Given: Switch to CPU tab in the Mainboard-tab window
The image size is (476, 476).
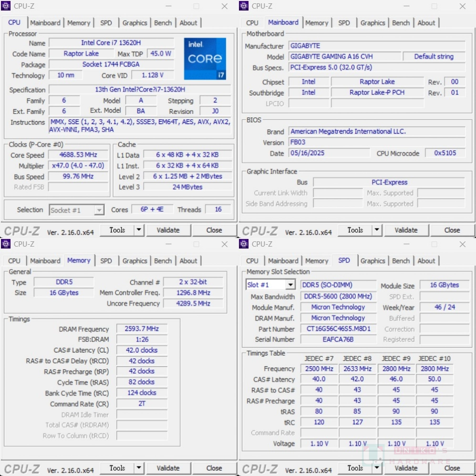Looking at the screenshot, I should tap(252, 23).
